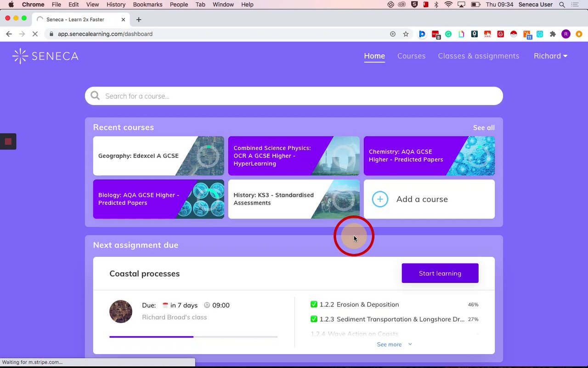The image size is (588, 368).
Task: Click See all recent courses
Action: [x=484, y=127]
